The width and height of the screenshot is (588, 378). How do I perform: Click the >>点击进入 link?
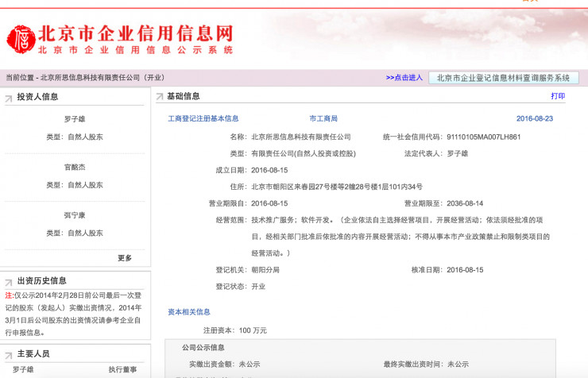[x=404, y=78]
